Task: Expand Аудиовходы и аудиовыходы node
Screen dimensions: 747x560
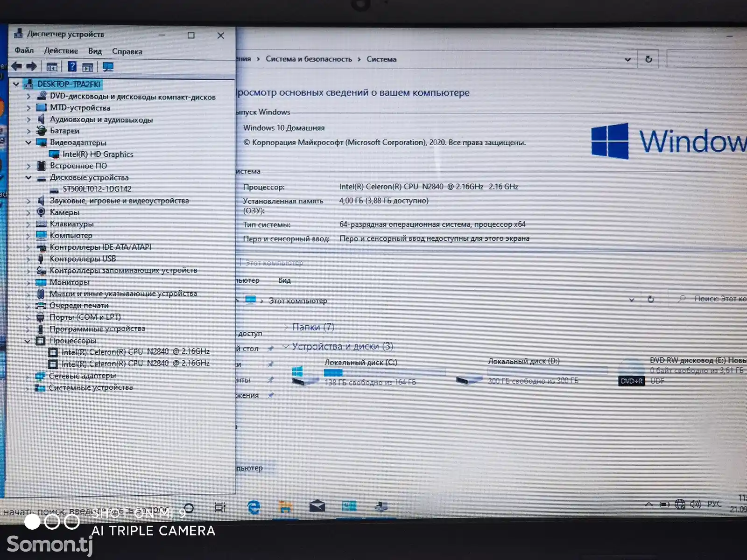Action: [28, 119]
